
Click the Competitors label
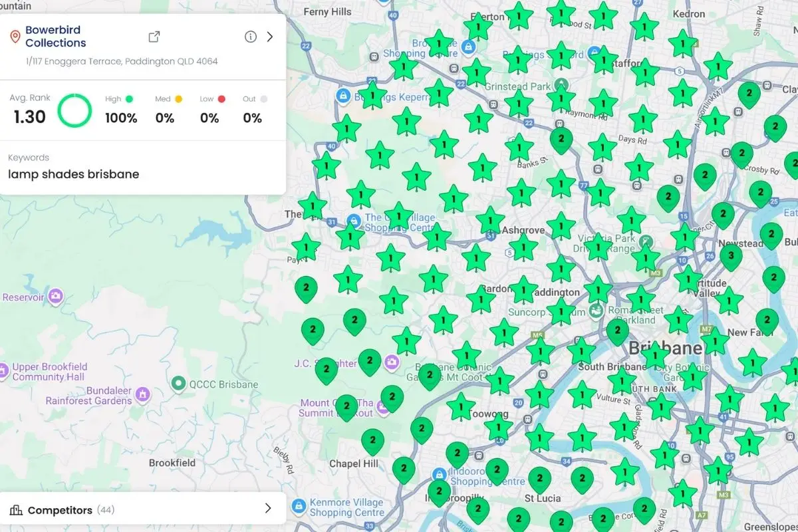tap(60, 510)
